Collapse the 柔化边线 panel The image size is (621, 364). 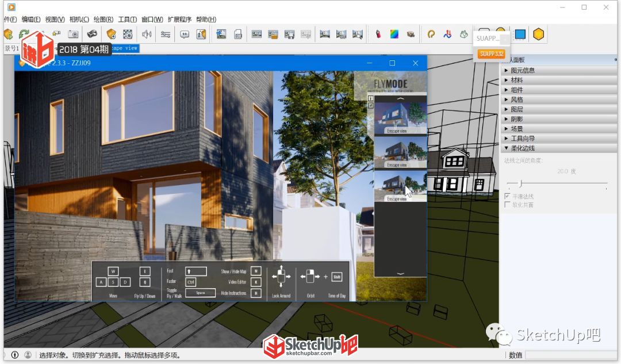tap(559, 148)
